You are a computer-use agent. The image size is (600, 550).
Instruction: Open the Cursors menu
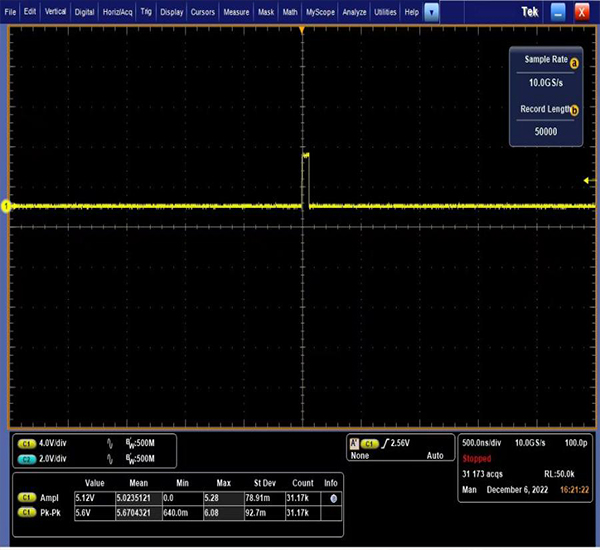point(202,11)
